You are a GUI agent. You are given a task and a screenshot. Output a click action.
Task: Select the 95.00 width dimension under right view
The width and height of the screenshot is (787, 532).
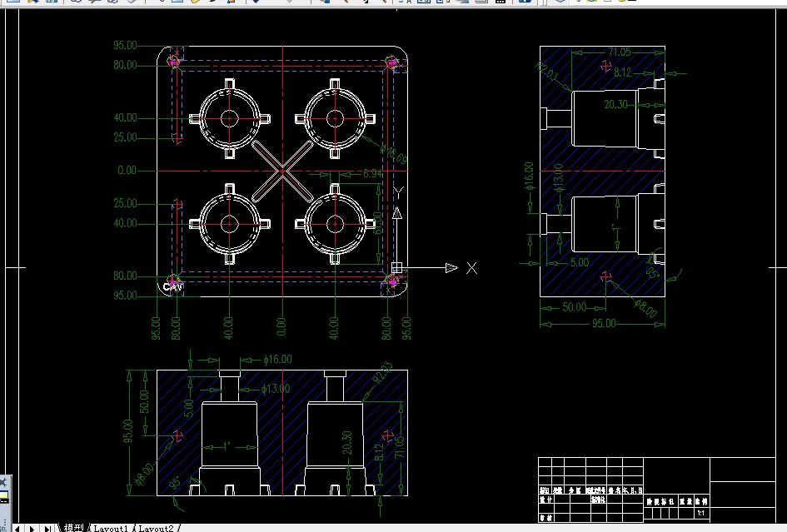point(604,323)
